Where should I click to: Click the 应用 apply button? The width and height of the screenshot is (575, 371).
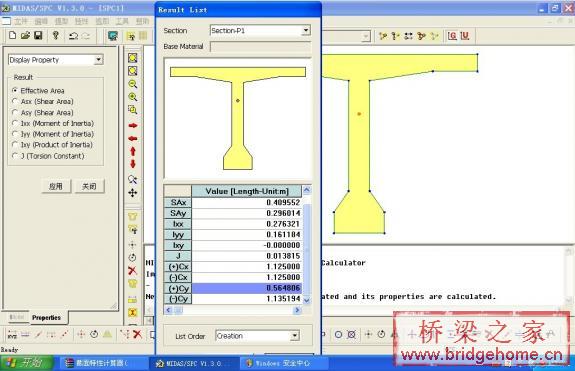56,186
